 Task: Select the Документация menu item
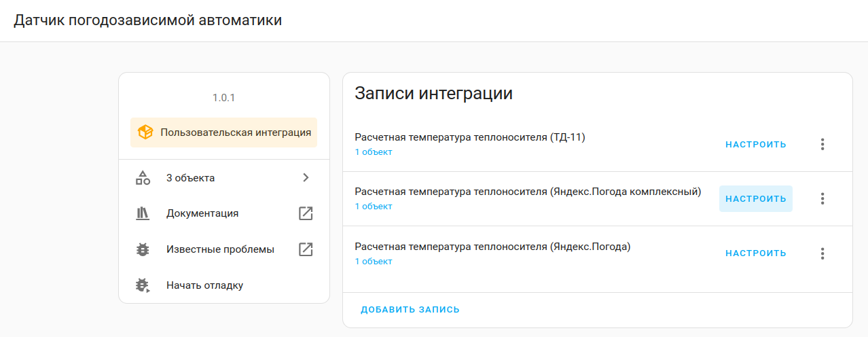[202, 213]
